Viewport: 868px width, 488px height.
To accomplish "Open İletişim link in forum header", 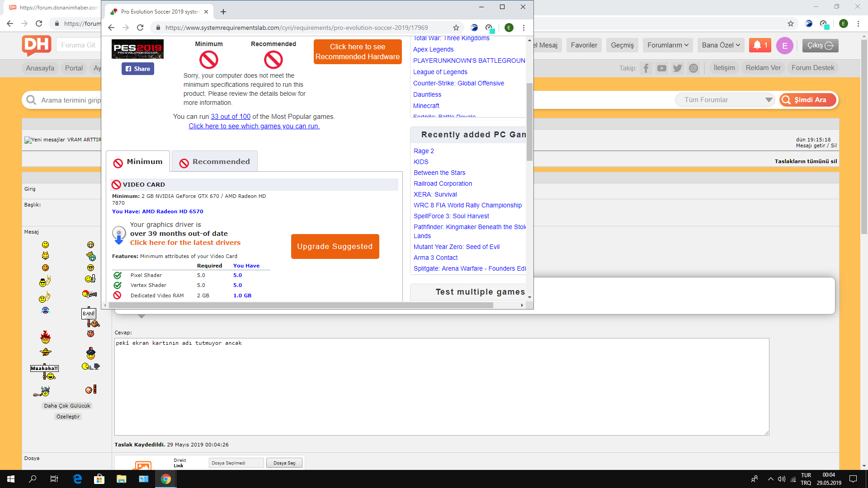I will click(724, 68).
